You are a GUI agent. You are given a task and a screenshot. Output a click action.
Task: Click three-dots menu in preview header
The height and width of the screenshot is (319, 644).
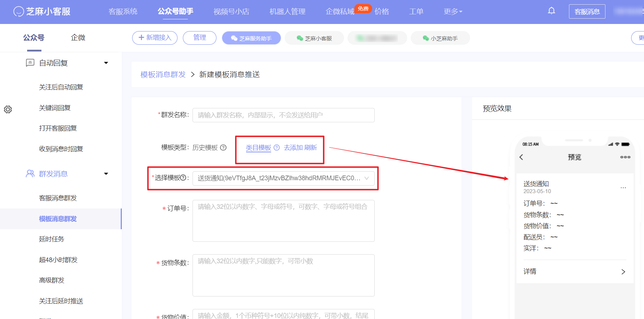point(625,157)
